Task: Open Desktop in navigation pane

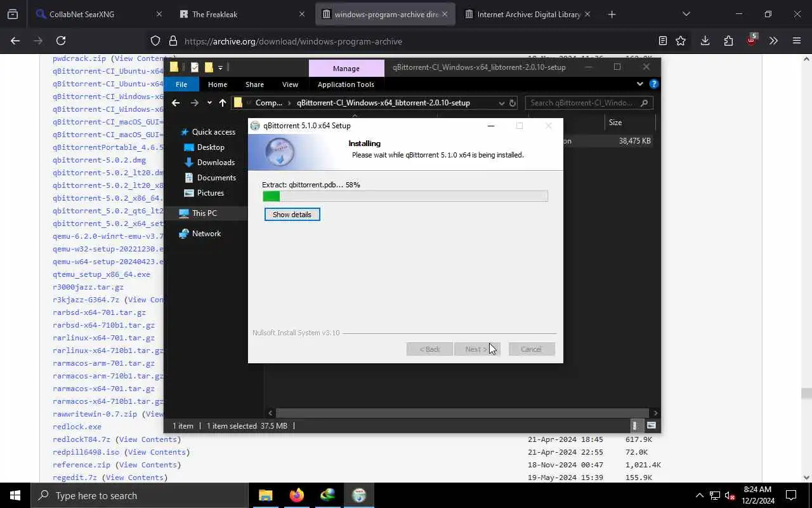Action: (x=211, y=147)
